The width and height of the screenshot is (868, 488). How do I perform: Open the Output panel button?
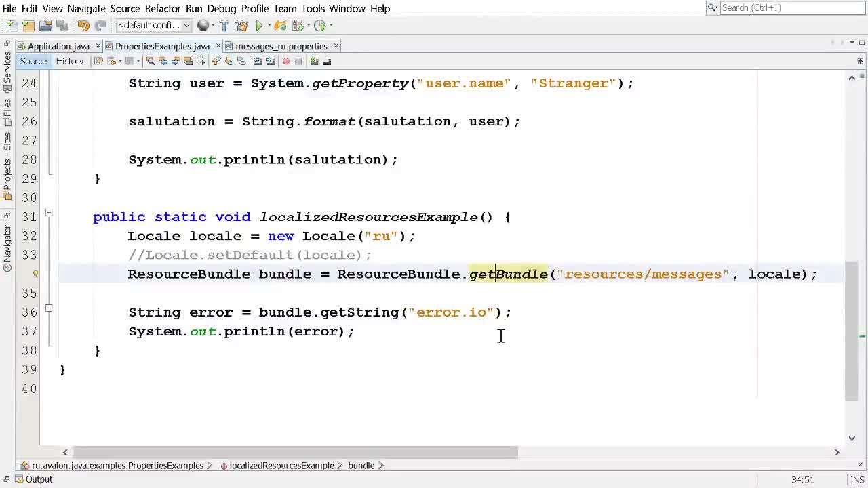[33, 479]
